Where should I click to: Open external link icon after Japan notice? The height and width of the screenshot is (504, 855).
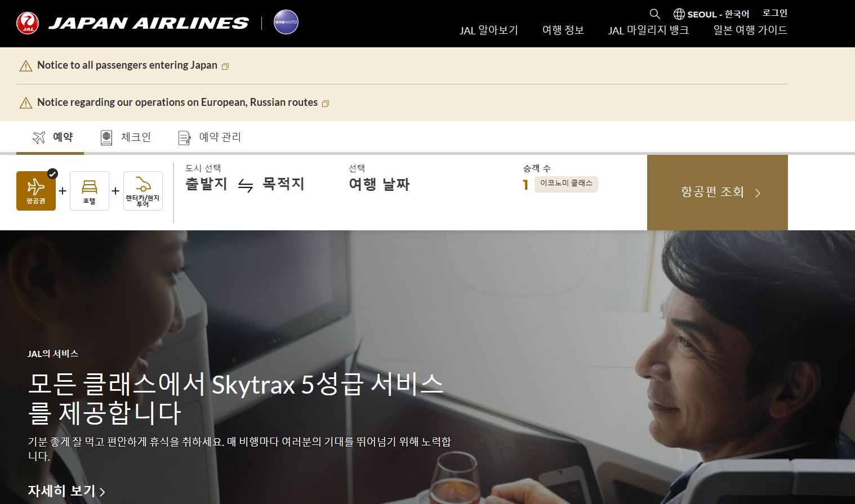coord(225,66)
